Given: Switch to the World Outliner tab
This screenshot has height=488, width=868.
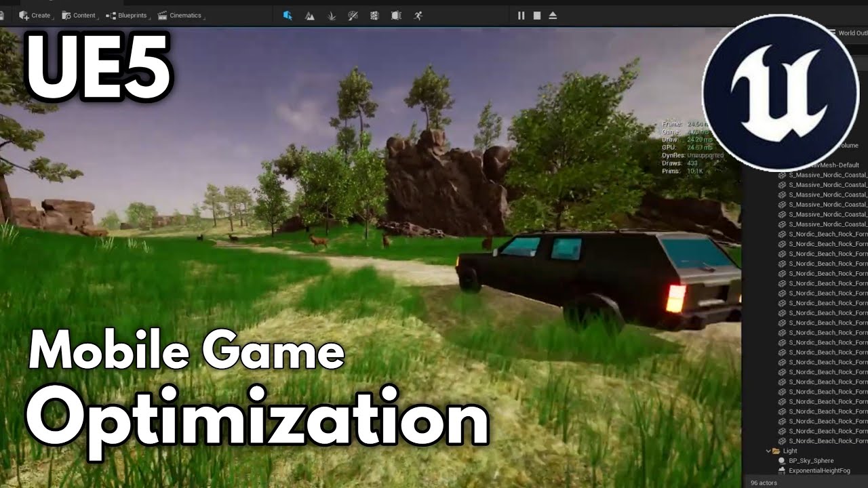Looking at the screenshot, I should pos(848,33).
